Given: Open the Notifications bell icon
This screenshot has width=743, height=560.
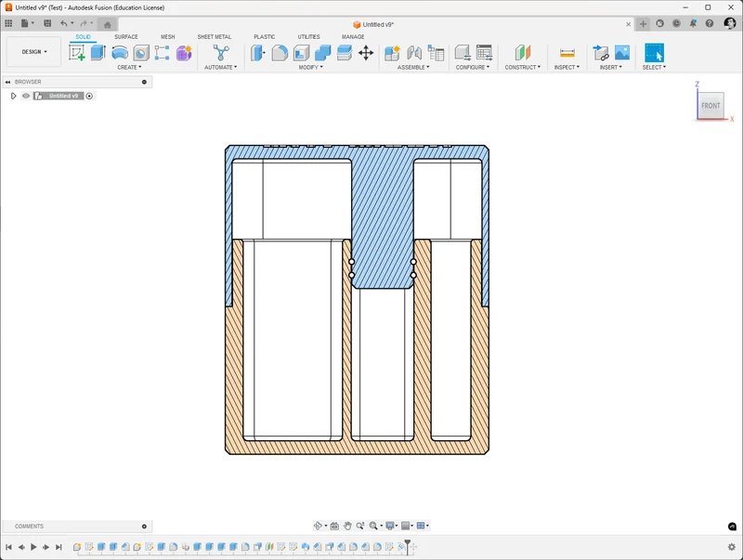Looking at the screenshot, I should pos(693,23).
